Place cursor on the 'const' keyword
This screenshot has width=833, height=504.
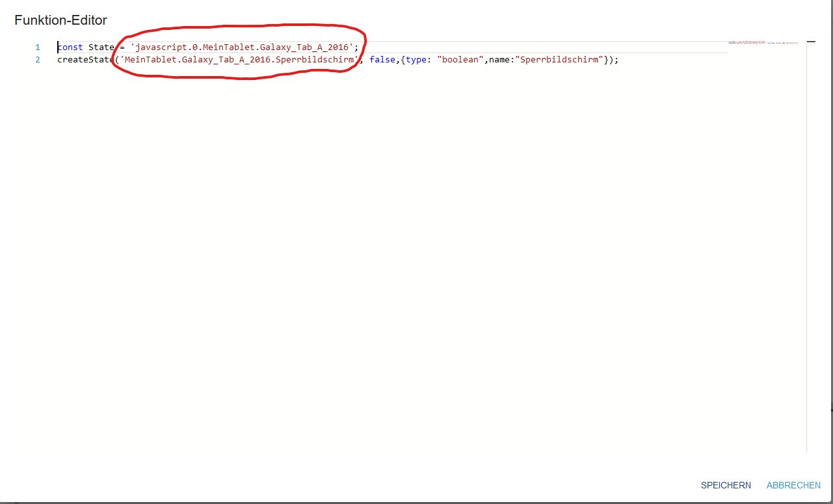pos(70,47)
